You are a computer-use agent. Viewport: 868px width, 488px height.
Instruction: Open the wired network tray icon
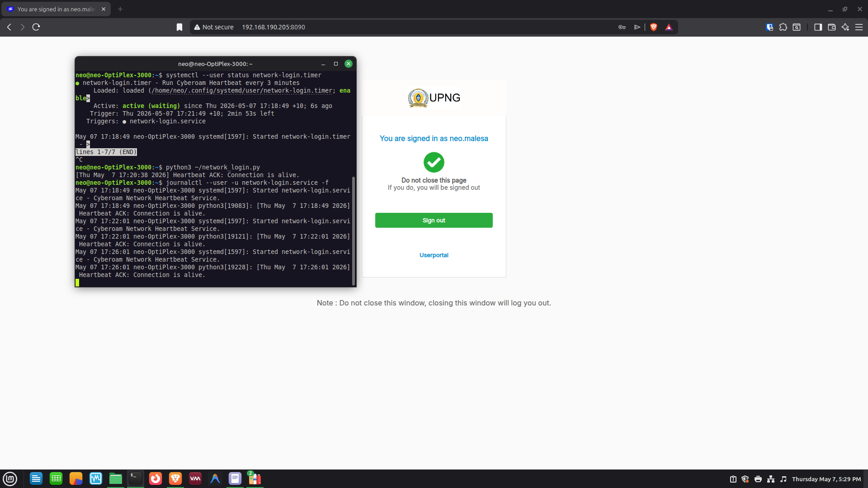tap(771, 479)
